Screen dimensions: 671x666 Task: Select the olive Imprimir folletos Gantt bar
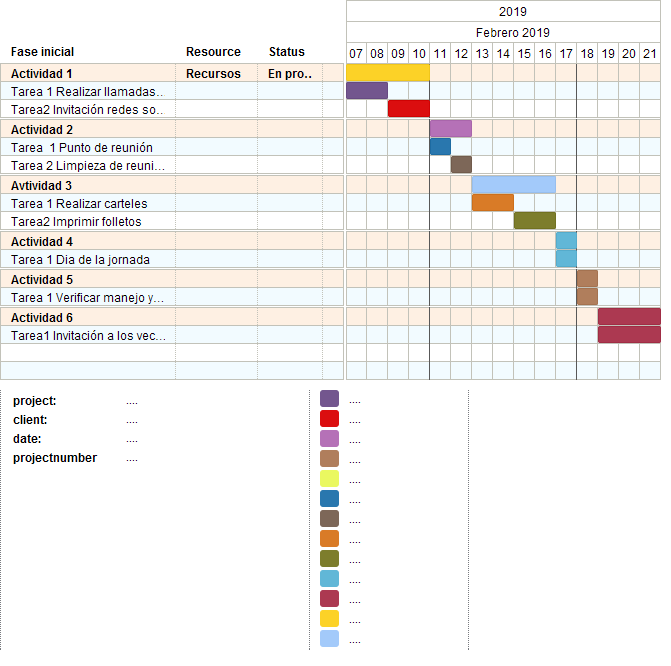534,221
